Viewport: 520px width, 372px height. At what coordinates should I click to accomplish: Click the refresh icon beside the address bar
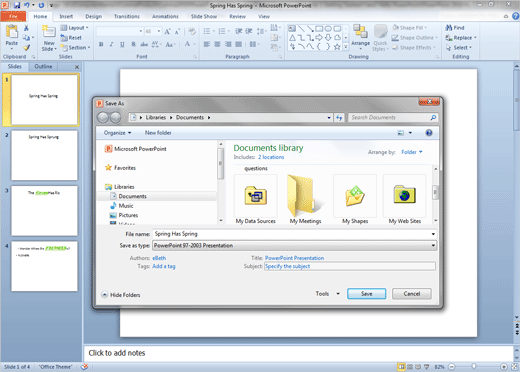pyautogui.click(x=339, y=117)
